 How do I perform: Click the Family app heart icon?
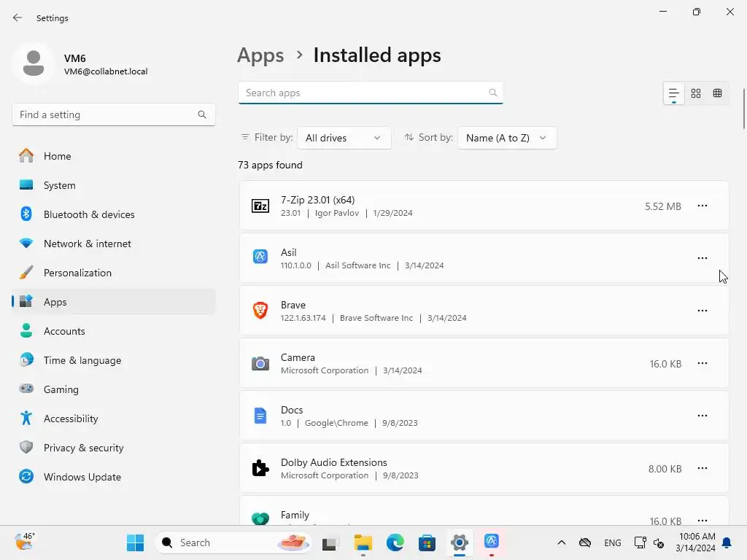(x=260, y=518)
